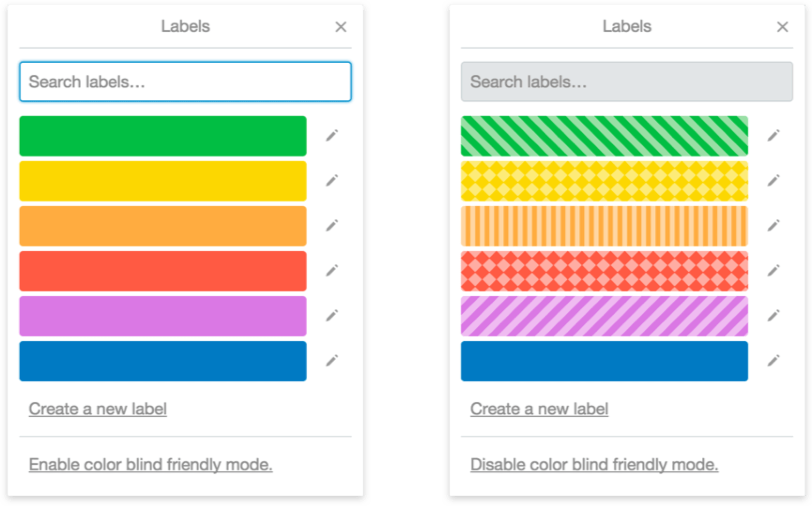Edit the solid yellow label via its pencil icon
Viewport: 812px width, 506px height.
click(332, 180)
